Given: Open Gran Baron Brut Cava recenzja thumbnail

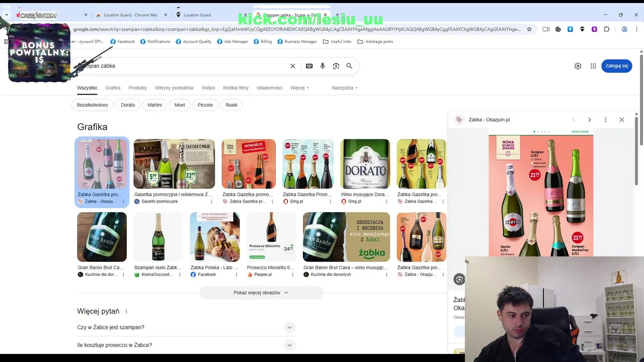Looking at the screenshot, I should (346, 237).
